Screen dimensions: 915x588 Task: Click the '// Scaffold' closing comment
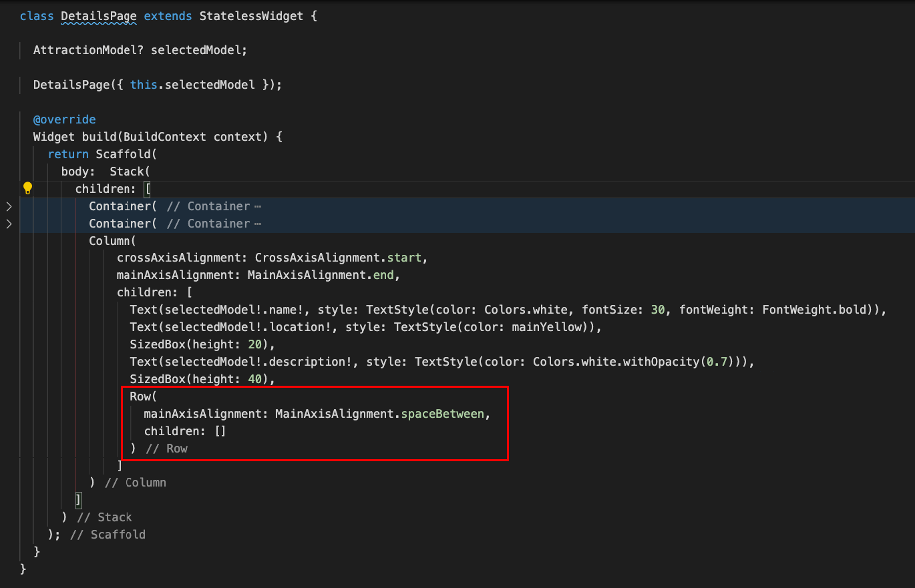click(x=108, y=535)
